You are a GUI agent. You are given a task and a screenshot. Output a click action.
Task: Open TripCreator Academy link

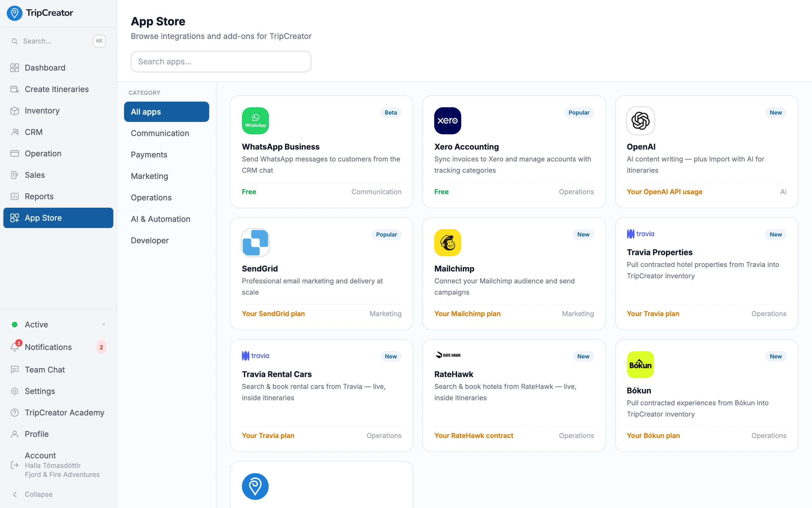pos(58,412)
